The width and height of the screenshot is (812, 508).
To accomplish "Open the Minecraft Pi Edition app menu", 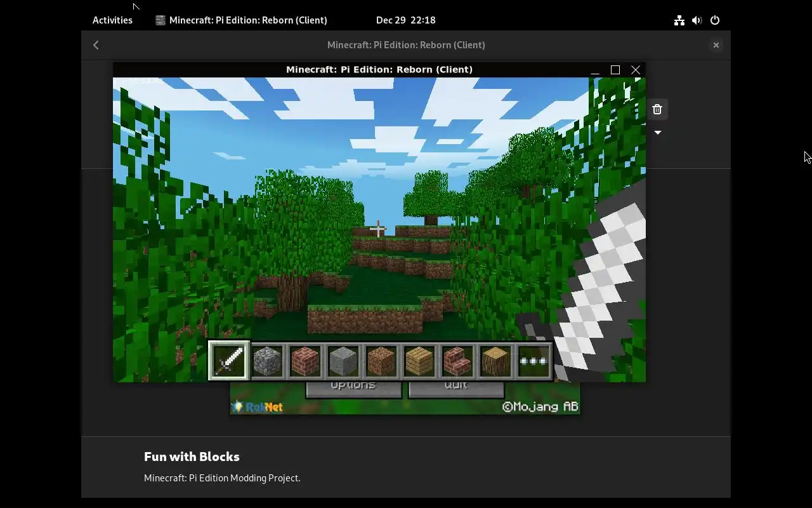I will [241, 20].
